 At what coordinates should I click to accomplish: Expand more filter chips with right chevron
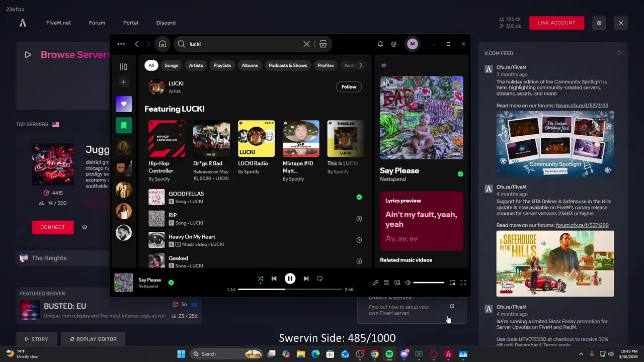tap(361, 65)
